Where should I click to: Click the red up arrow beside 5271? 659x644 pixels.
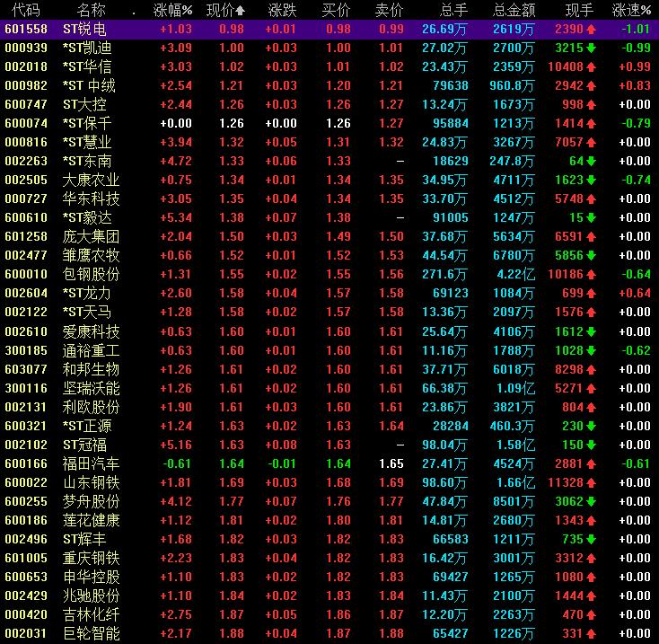coord(591,389)
